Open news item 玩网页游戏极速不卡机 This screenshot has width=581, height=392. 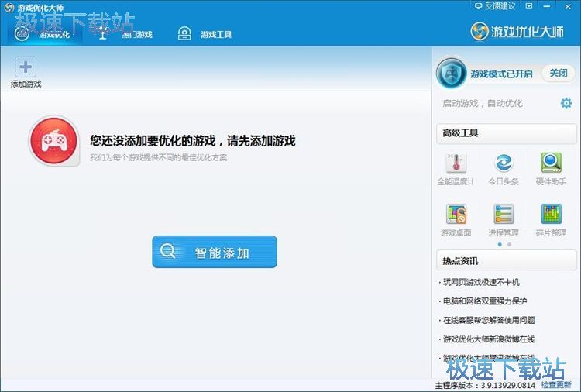(481, 282)
